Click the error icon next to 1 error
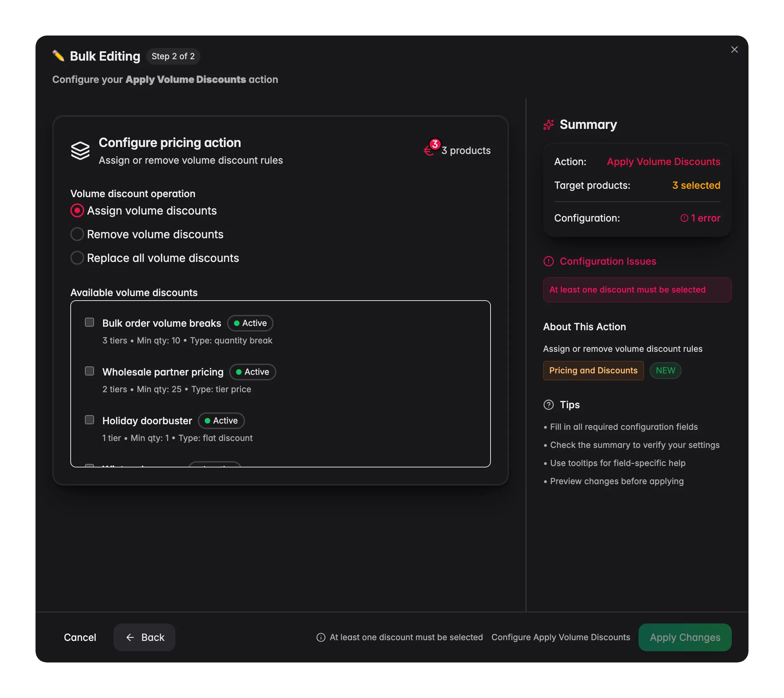784x698 pixels. [684, 218]
